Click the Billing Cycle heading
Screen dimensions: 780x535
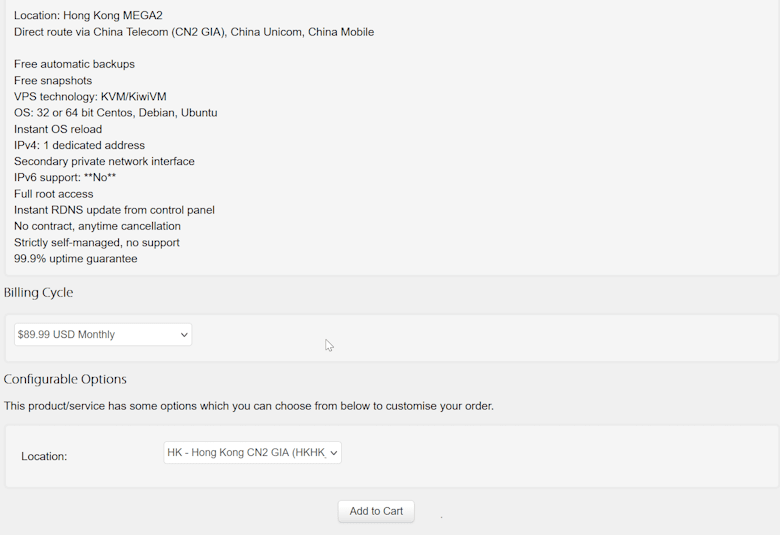coord(39,293)
